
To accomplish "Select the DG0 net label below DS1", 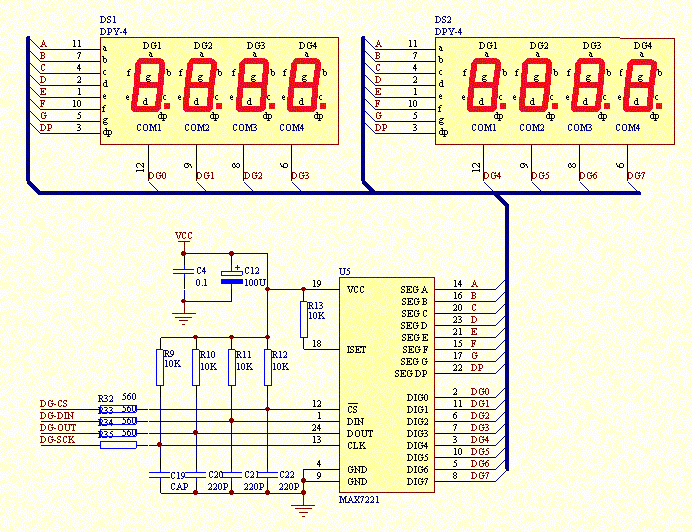I will (x=157, y=175).
